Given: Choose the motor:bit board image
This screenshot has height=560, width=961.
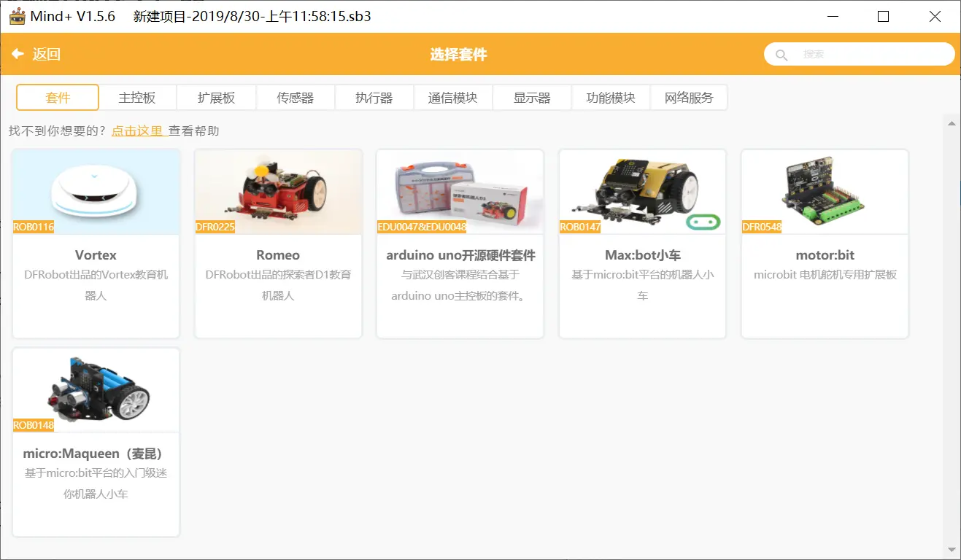Looking at the screenshot, I should 825,192.
